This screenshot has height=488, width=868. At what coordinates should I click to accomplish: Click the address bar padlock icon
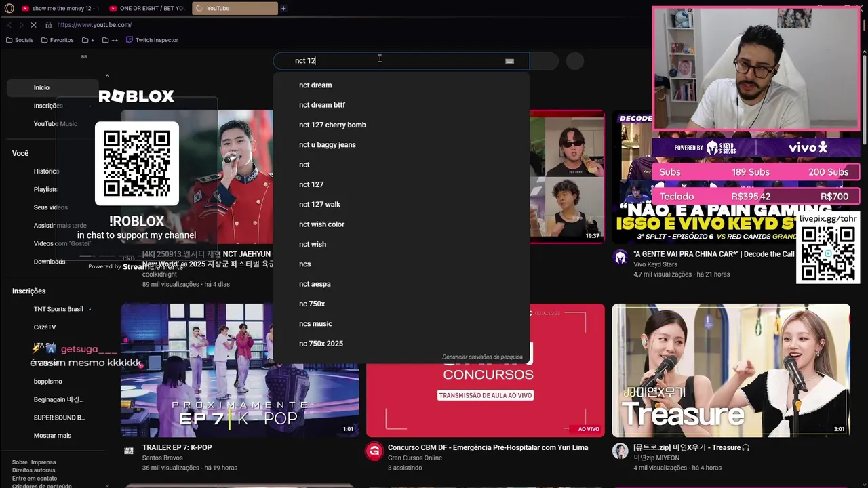tap(48, 25)
